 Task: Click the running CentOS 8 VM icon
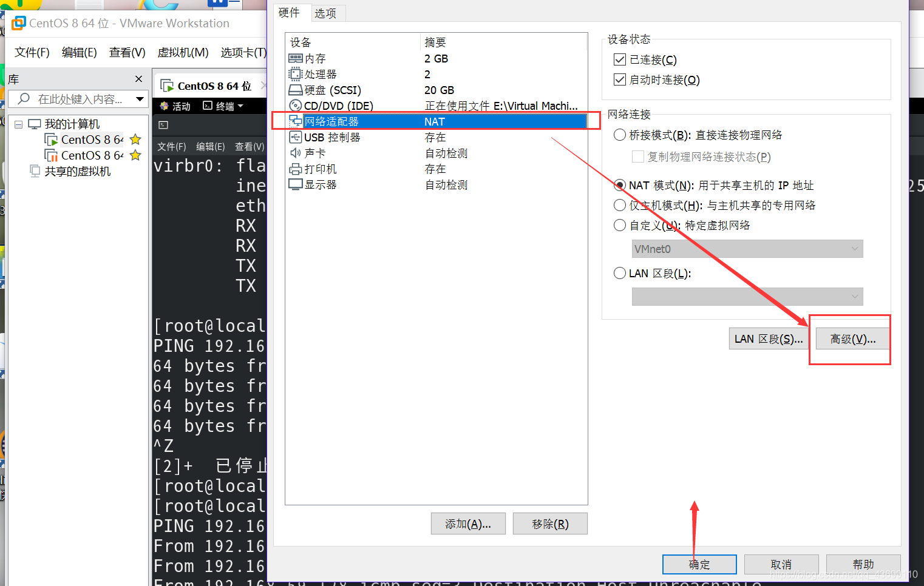point(51,140)
